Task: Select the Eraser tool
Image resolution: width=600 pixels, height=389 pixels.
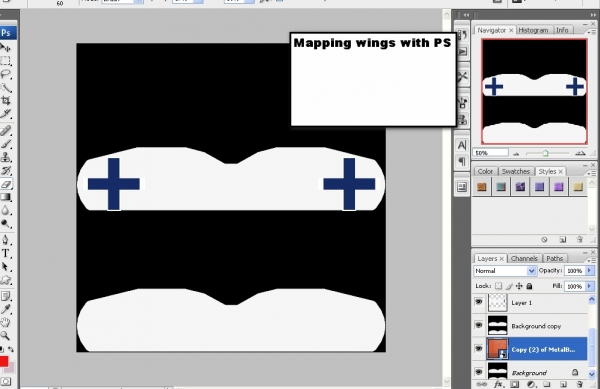Action: click(6, 184)
